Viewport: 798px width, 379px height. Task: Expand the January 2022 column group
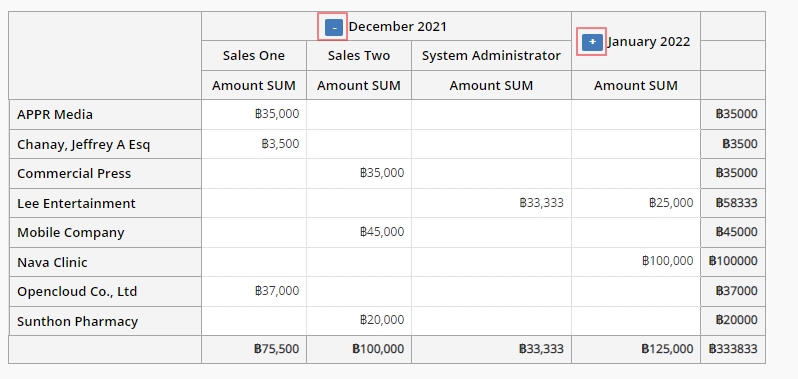click(592, 42)
